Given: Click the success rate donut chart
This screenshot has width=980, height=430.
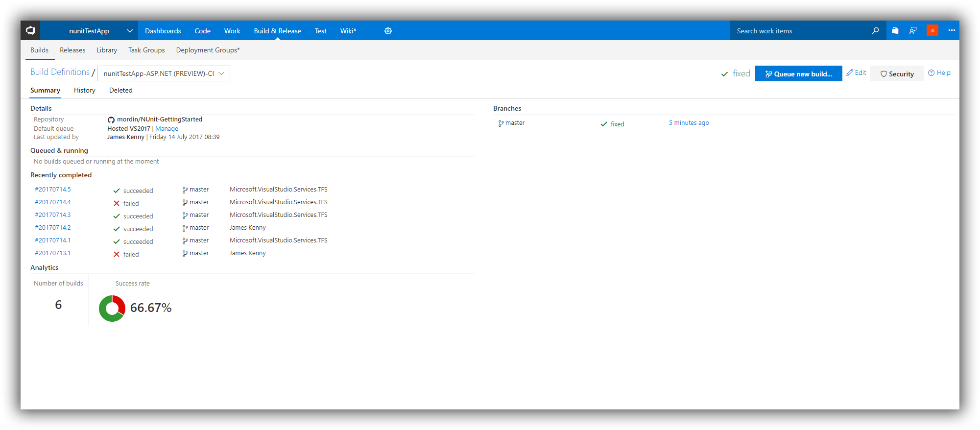Looking at the screenshot, I should 112,308.
